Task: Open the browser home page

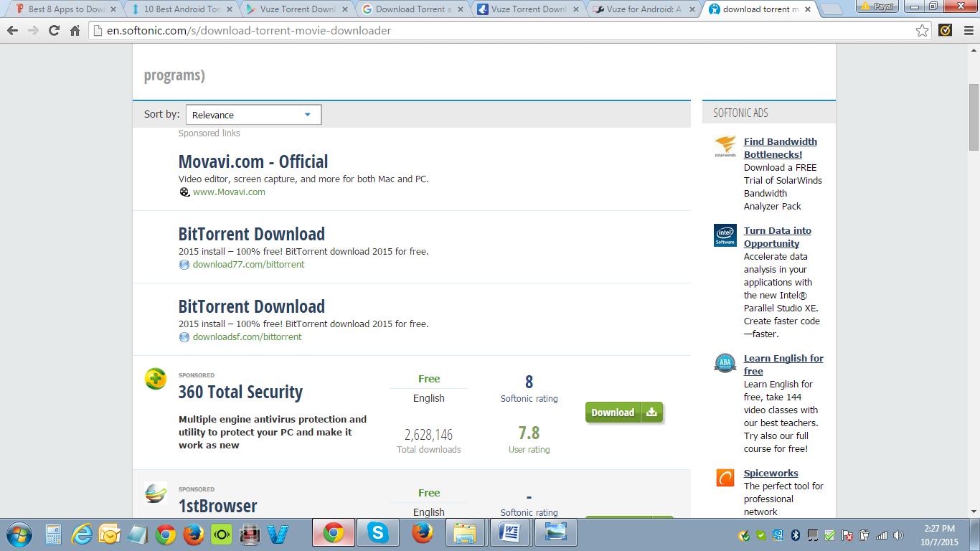Action: [x=75, y=31]
